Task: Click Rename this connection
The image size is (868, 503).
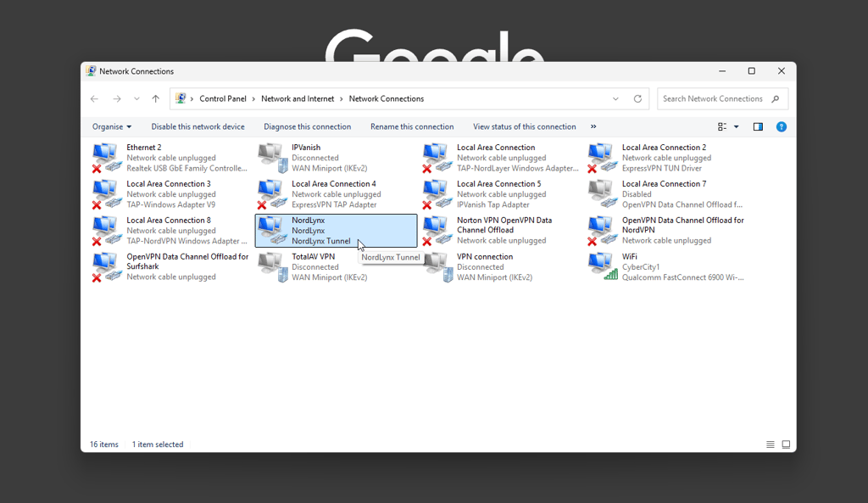Action: [412, 127]
